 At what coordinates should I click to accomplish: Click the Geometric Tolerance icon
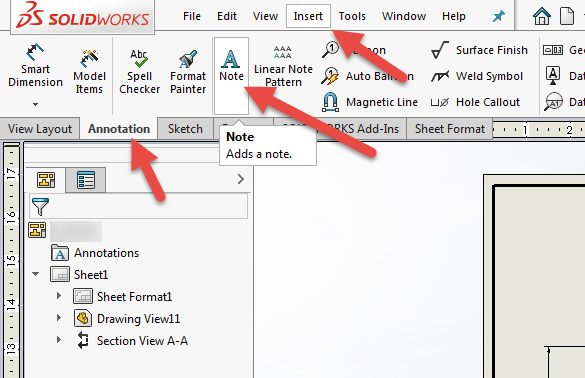pyautogui.click(x=553, y=50)
